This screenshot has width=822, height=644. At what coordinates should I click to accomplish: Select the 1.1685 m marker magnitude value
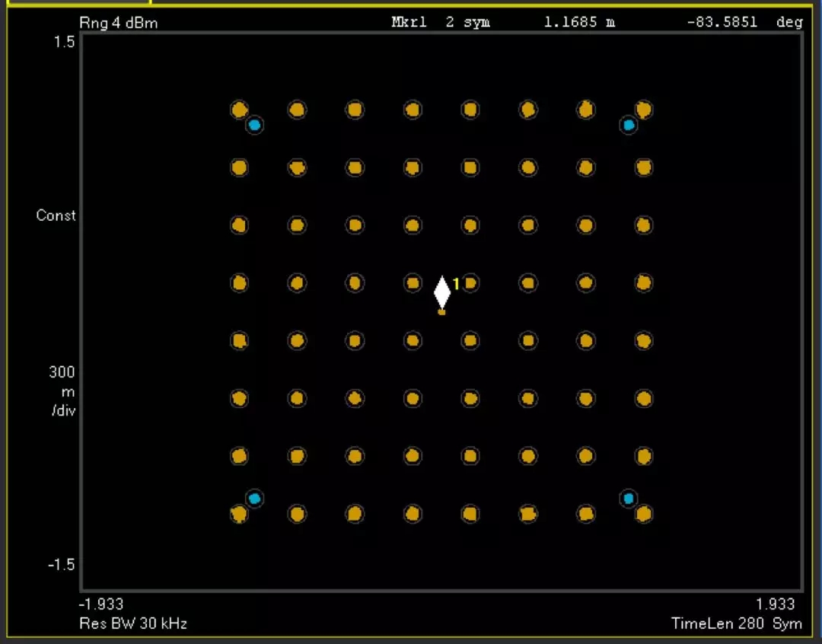click(579, 22)
